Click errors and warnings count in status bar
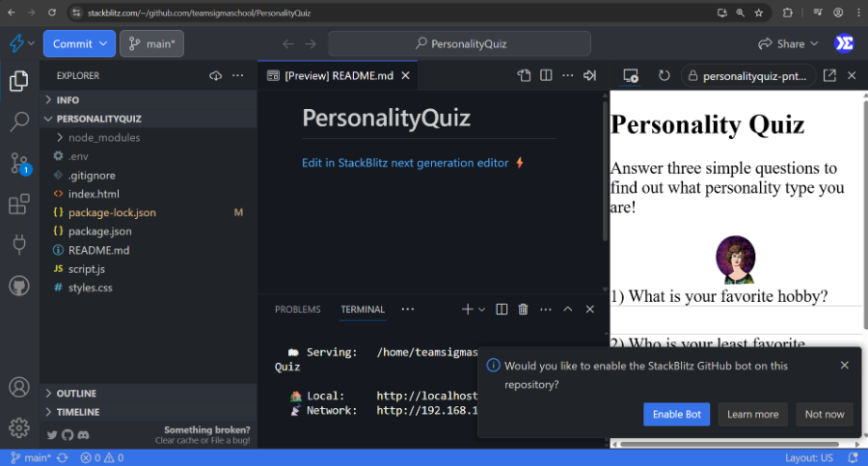The width and height of the screenshot is (868, 466). point(102,457)
